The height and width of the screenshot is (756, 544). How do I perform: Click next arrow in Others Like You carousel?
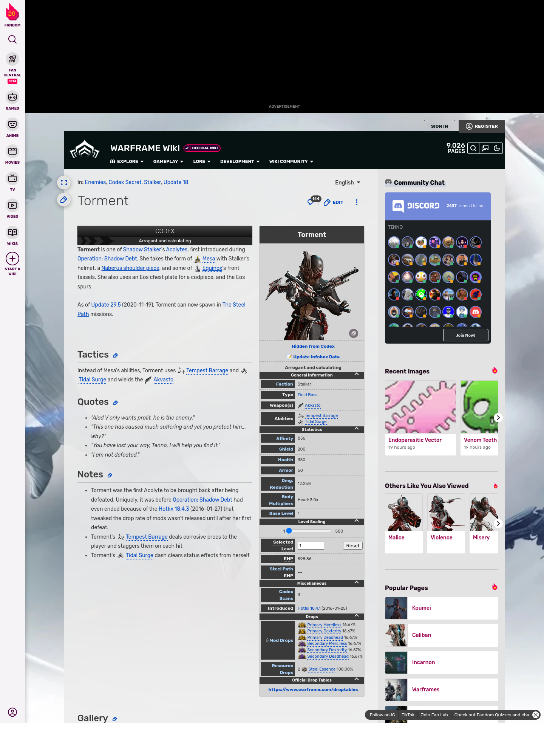click(x=498, y=524)
